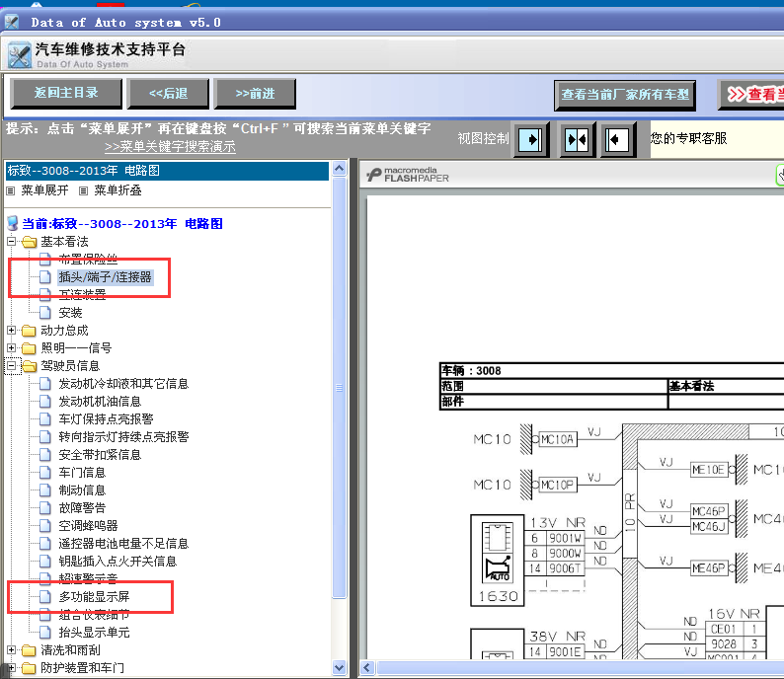Click page icon beside 空调蜂鸣器

[45, 526]
